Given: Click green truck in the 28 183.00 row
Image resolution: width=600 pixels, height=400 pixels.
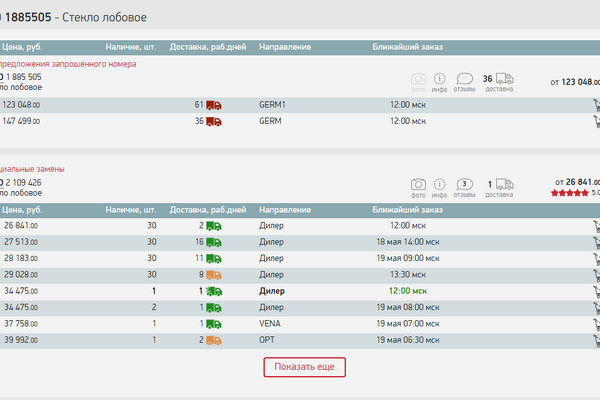Looking at the screenshot, I should click(x=214, y=259).
